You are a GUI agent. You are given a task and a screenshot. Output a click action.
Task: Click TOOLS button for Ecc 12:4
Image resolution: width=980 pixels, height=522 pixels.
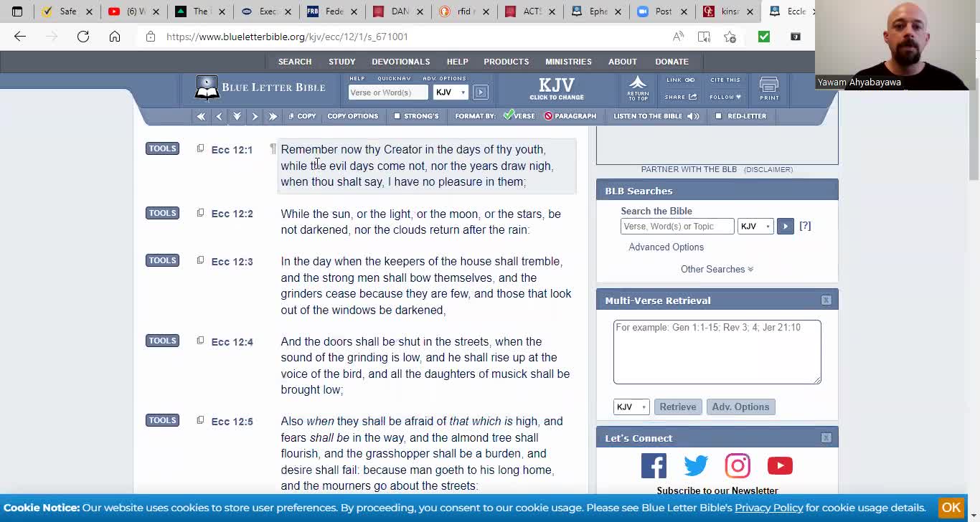[x=162, y=341]
